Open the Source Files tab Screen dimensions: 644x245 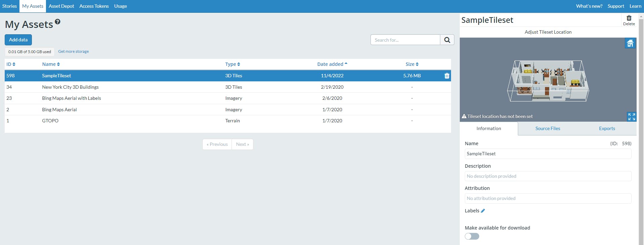(547, 129)
